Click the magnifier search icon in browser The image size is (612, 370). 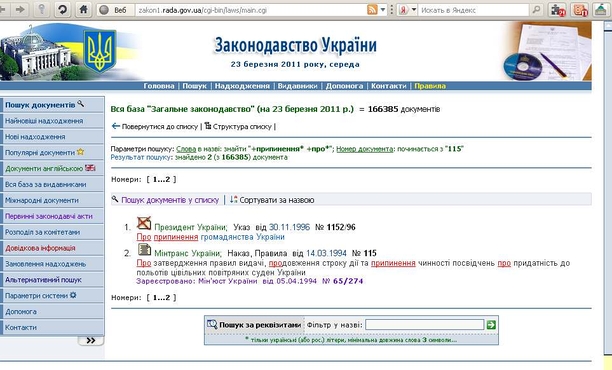click(x=537, y=10)
